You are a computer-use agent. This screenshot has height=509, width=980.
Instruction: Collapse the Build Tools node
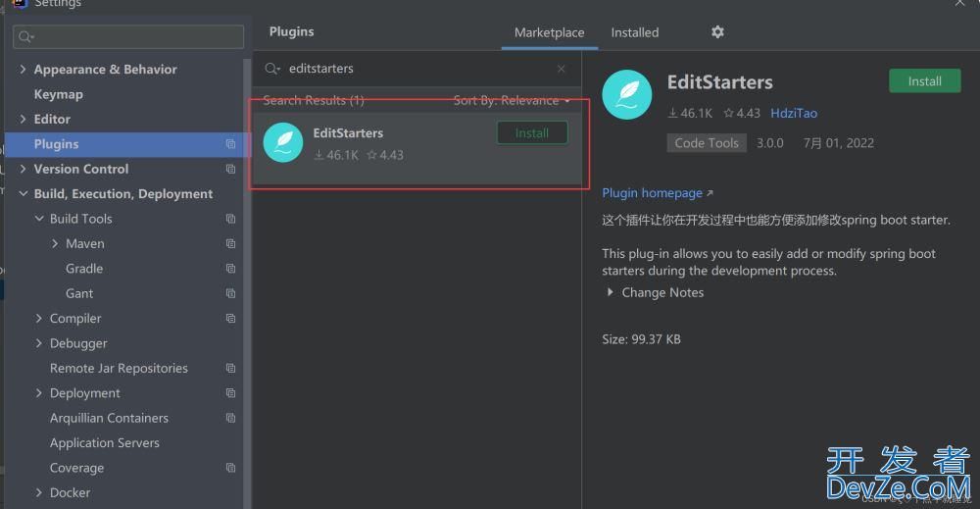click(x=39, y=219)
